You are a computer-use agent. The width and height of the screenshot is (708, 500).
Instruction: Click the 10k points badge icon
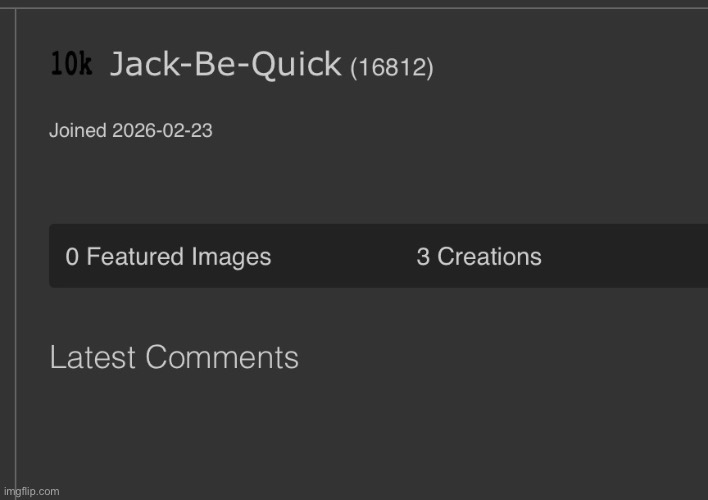71,65
